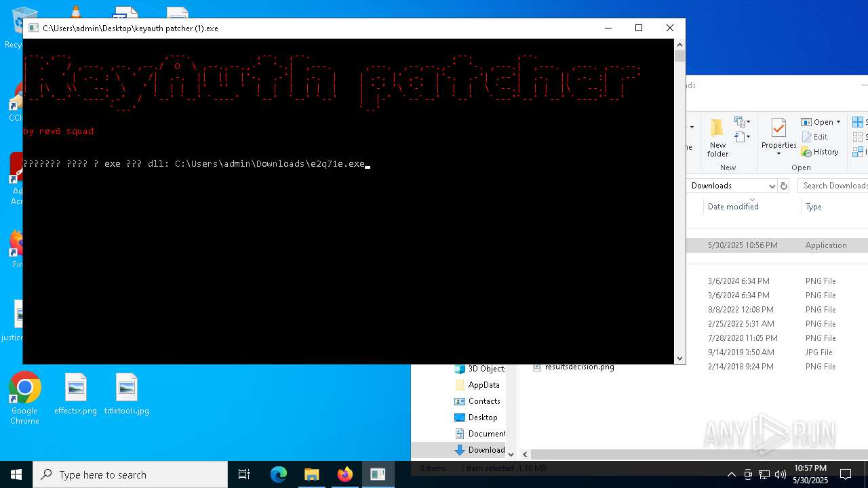Open the CCleaner desktop shortcut
The width and height of the screenshot is (868, 488).
coord(15,103)
